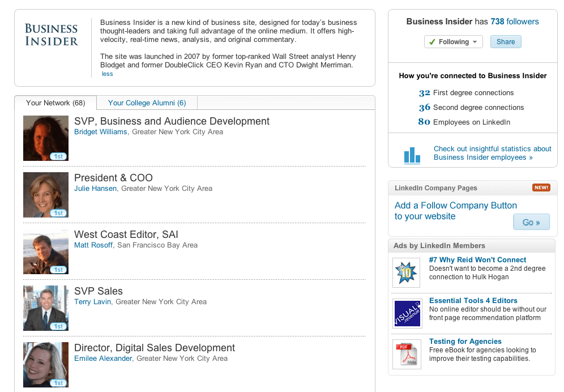Open the 738 followers link
This screenshot has width=564, height=392.
click(x=514, y=22)
